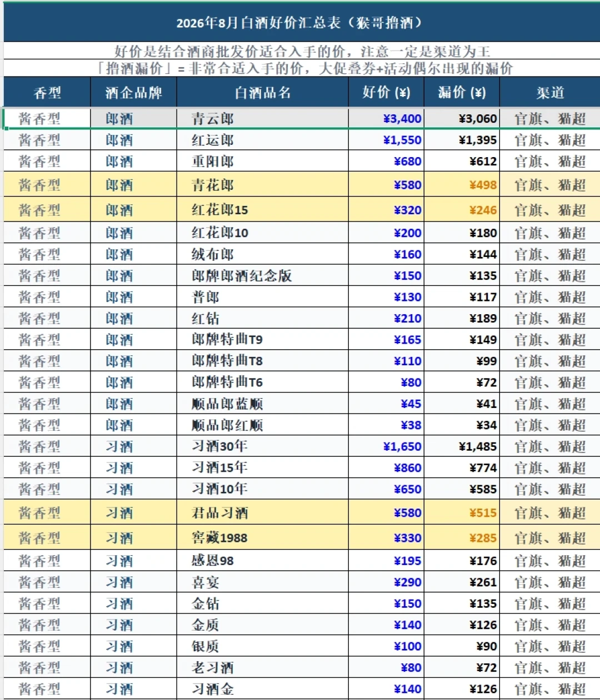Select the '顺品郎蓝顺' cell
The width and height of the screenshot is (600, 700).
tap(263, 404)
